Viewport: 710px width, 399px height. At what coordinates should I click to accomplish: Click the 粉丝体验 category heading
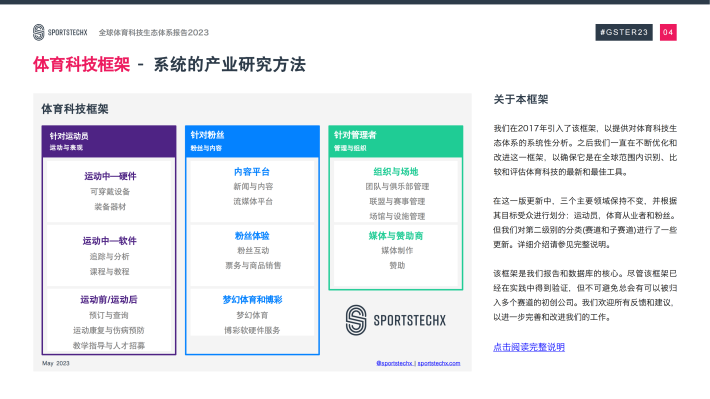coord(252,236)
